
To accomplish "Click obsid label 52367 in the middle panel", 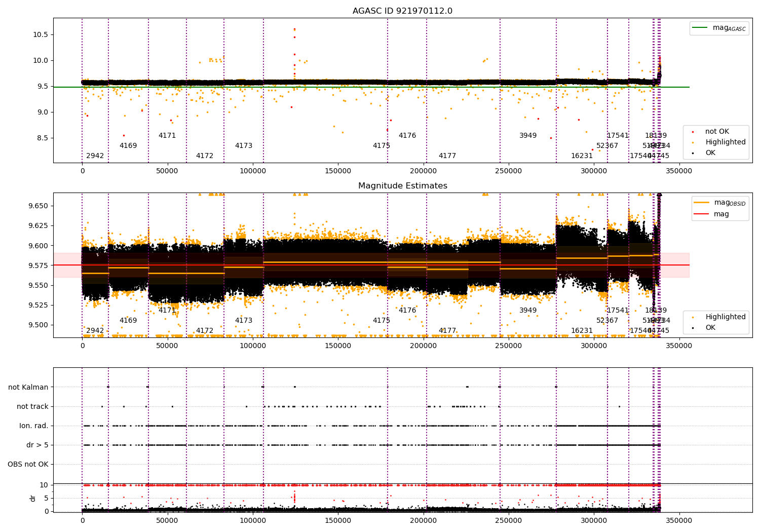I will click(607, 321).
